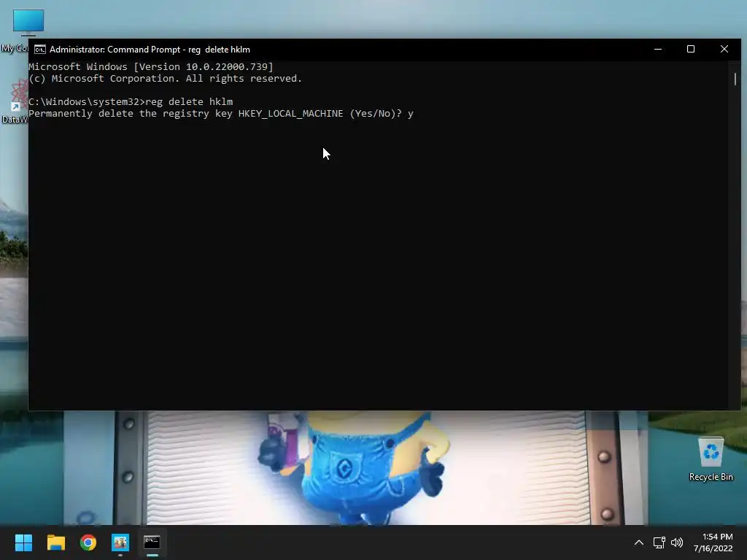Open Google Chrome from the taskbar
Screen dimensions: 747x560
tap(88, 542)
